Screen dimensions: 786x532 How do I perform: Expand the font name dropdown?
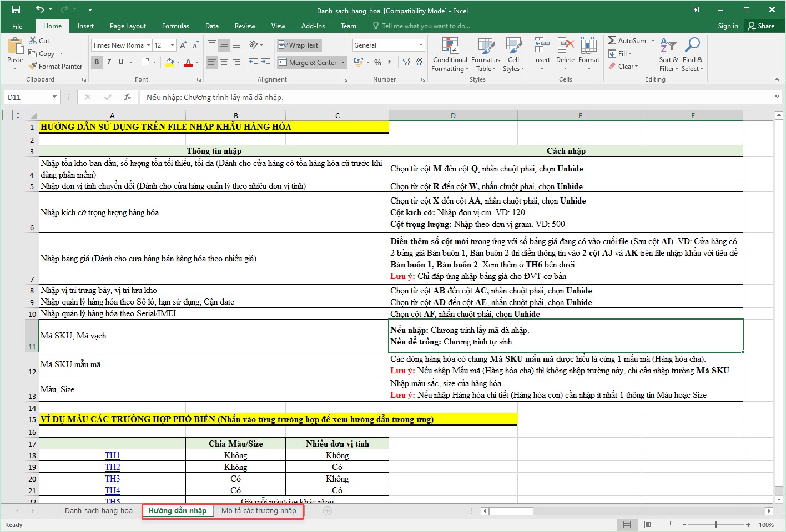coord(149,45)
